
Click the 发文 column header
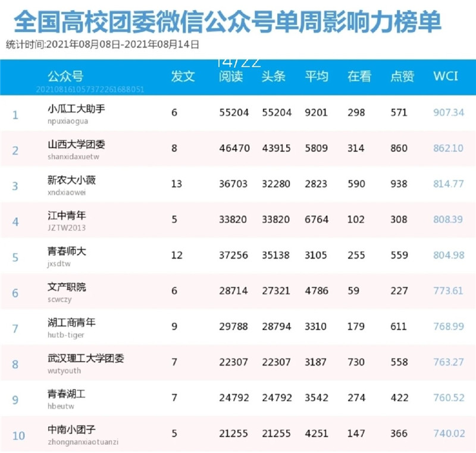pyautogui.click(x=183, y=76)
